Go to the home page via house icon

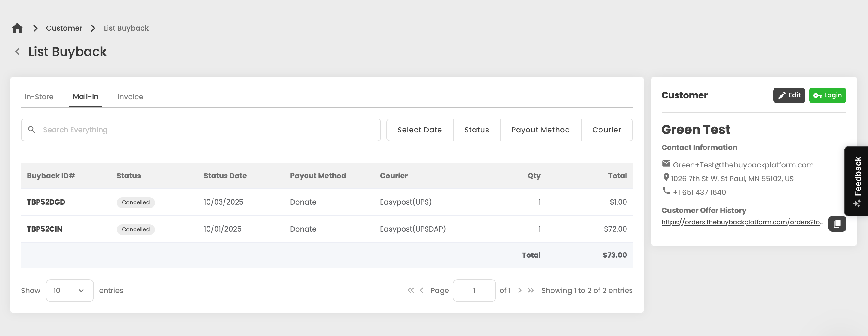pyautogui.click(x=17, y=28)
